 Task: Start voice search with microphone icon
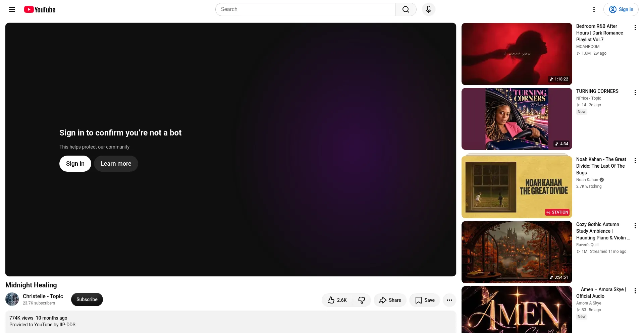pos(429,9)
